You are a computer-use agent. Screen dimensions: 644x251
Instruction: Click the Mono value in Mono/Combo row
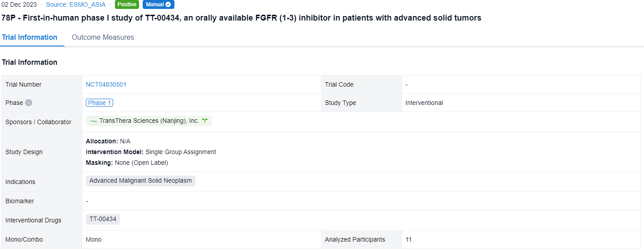click(93, 239)
